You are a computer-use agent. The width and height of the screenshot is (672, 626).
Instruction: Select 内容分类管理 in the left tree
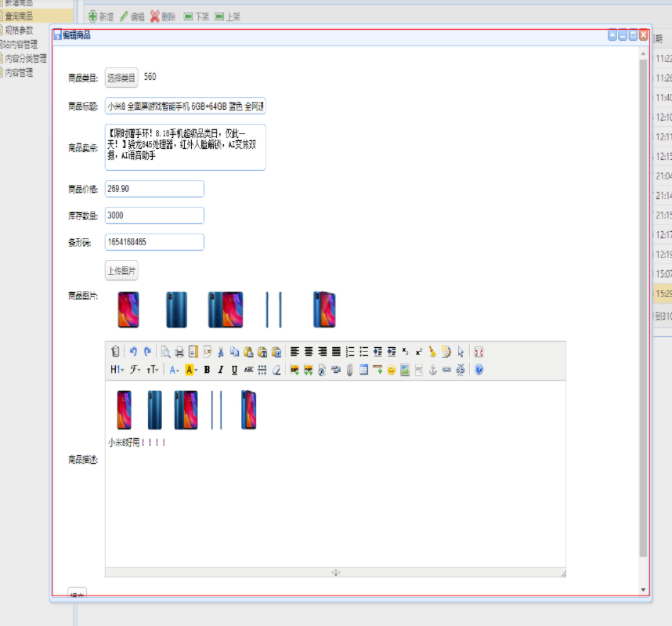point(26,58)
